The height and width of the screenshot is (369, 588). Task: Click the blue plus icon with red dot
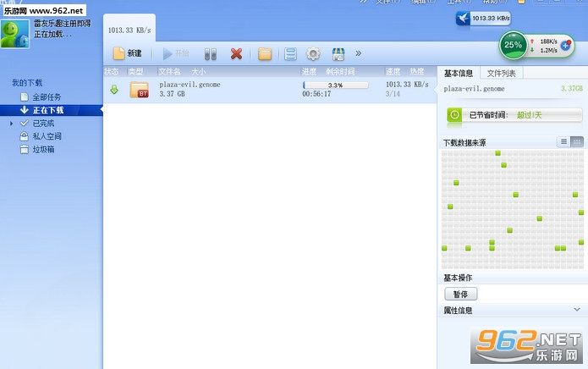click(x=565, y=46)
